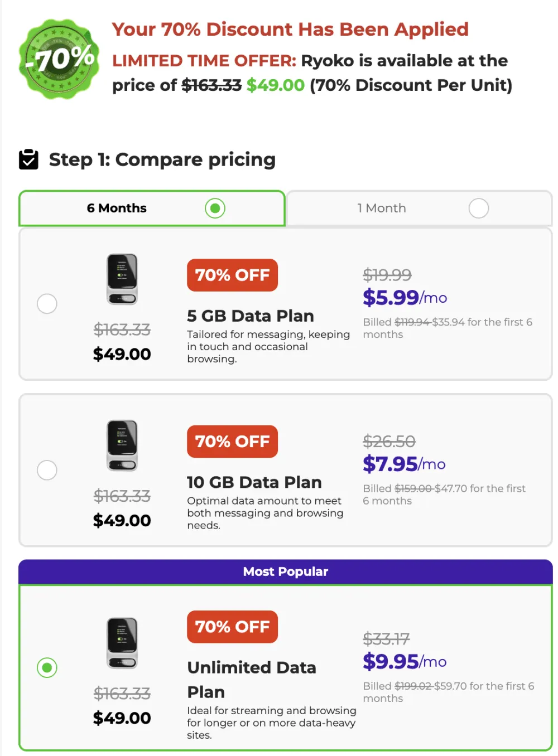This screenshot has height=756, width=558.
Task: Click the Step 1 clipboard checkmark icon
Action: pyautogui.click(x=28, y=159)
